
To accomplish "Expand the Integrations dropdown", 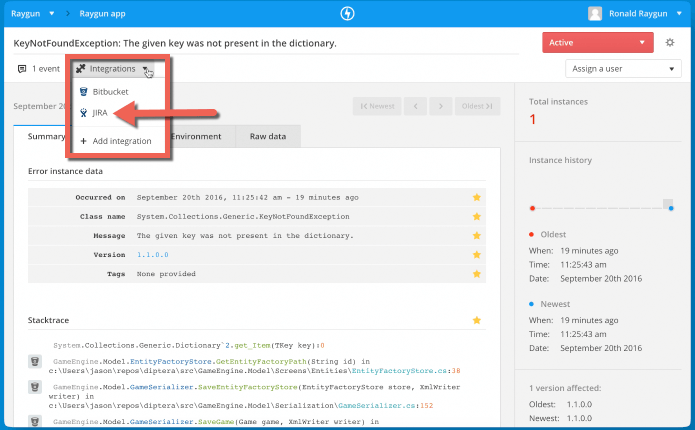I will (113, 69).
